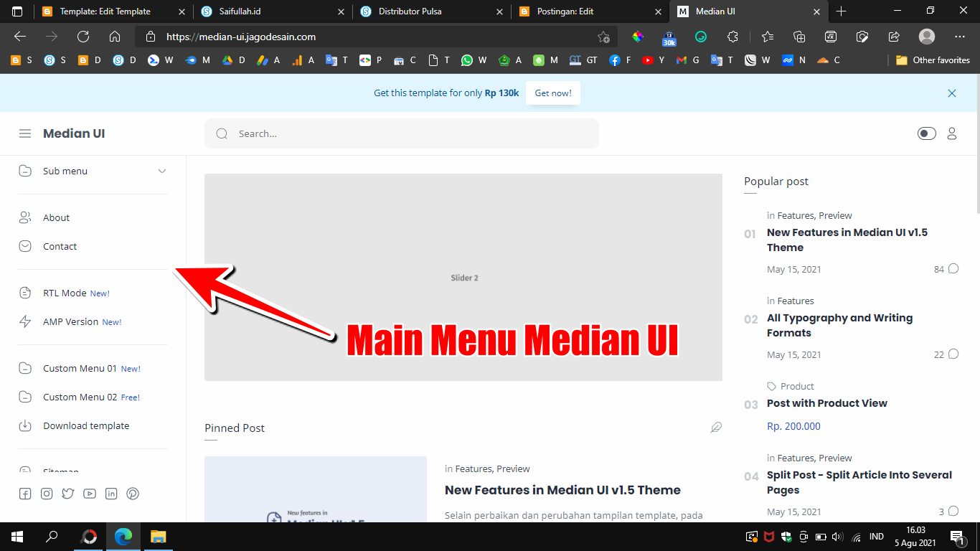The width and height of the screenshot is (980, 551).
Task: Click the Get now! button
Action: 553,93
